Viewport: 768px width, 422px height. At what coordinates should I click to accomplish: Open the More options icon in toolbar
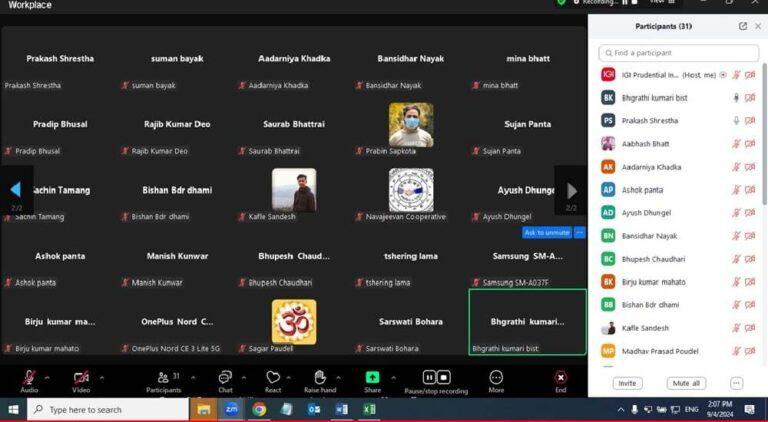pos(496,377)
